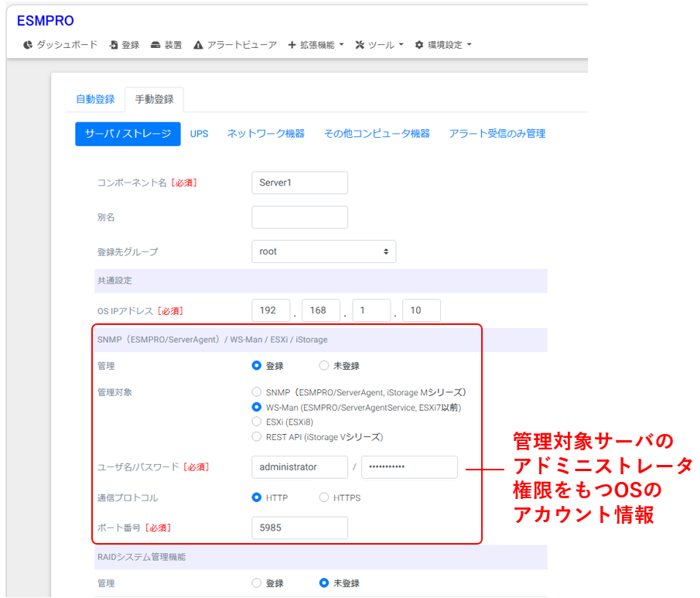Click the Dashboard pie chart icon

(x=28, y=45)
